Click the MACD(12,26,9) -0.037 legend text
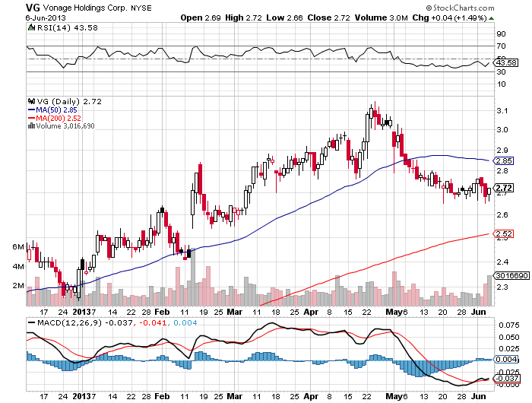This screenshot has height=403, width=532. click(x=85, y=322)
